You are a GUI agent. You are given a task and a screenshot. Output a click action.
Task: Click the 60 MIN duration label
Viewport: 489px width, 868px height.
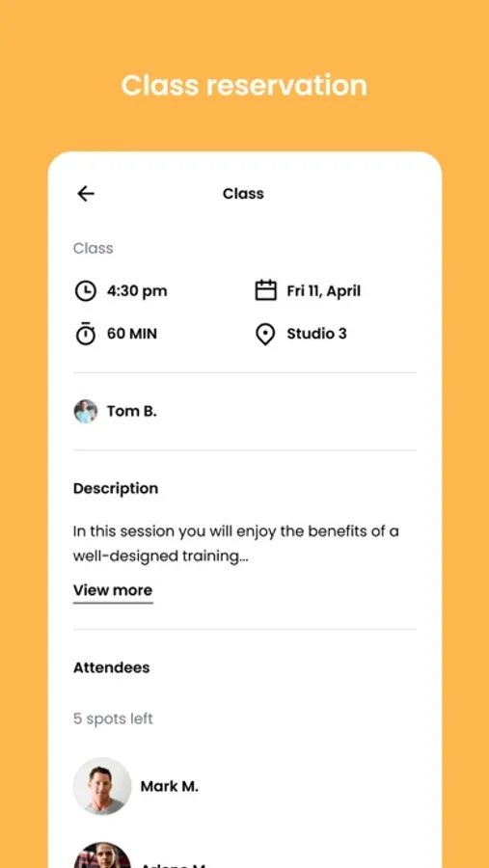pyautogui.click(x=132, y=334)
